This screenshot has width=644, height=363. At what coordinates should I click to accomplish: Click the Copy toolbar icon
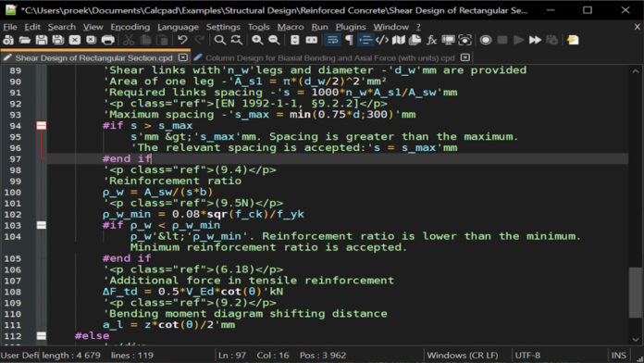pyautogui.click(x=145, y=40)
